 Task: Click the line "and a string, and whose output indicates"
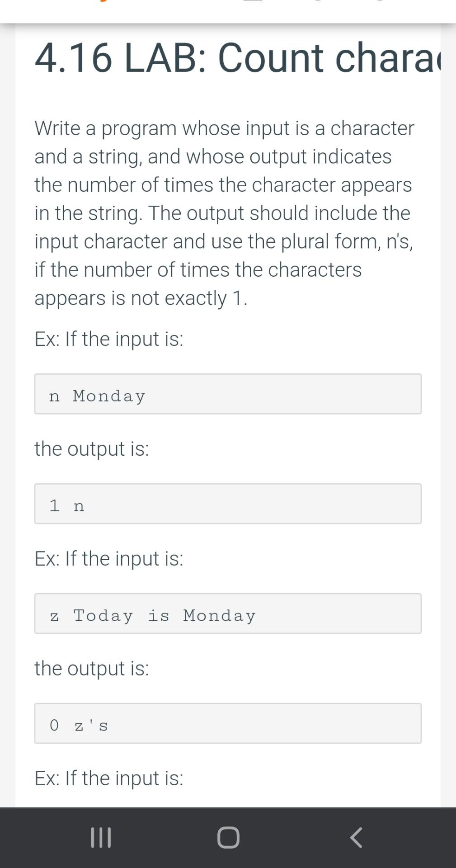tap(213, 156)
